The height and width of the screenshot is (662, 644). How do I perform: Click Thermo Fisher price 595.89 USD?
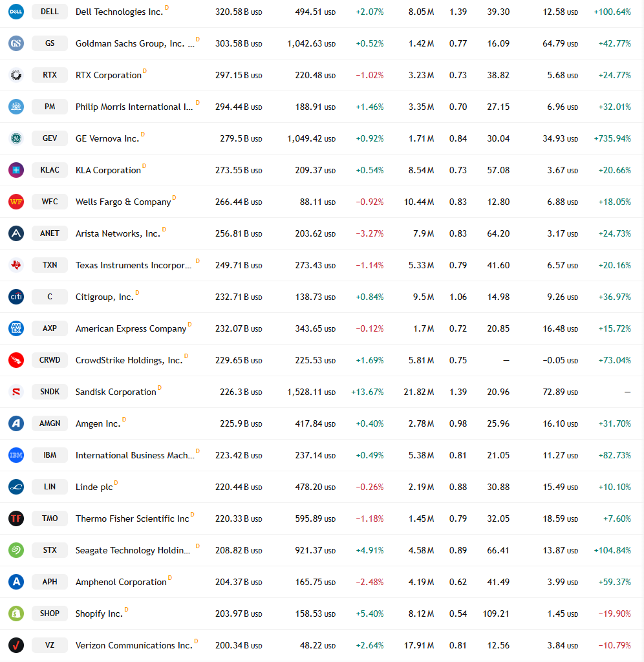point(315,518)
